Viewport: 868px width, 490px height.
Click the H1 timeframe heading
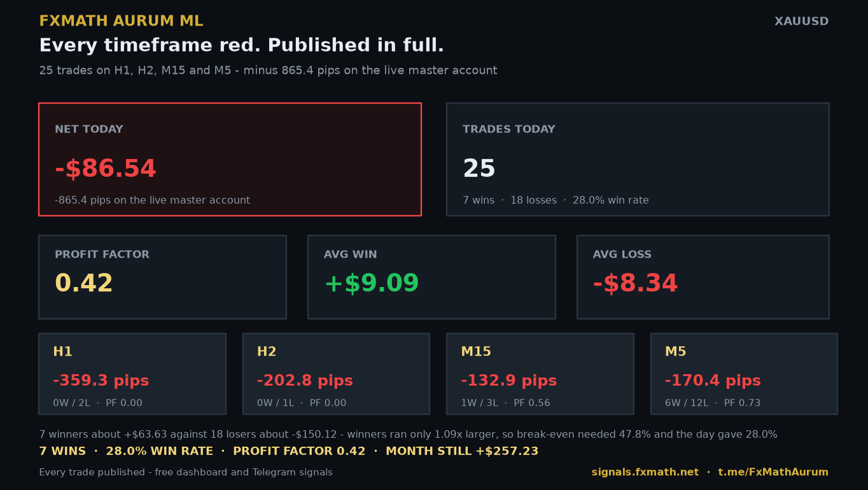tap(63, 352)
